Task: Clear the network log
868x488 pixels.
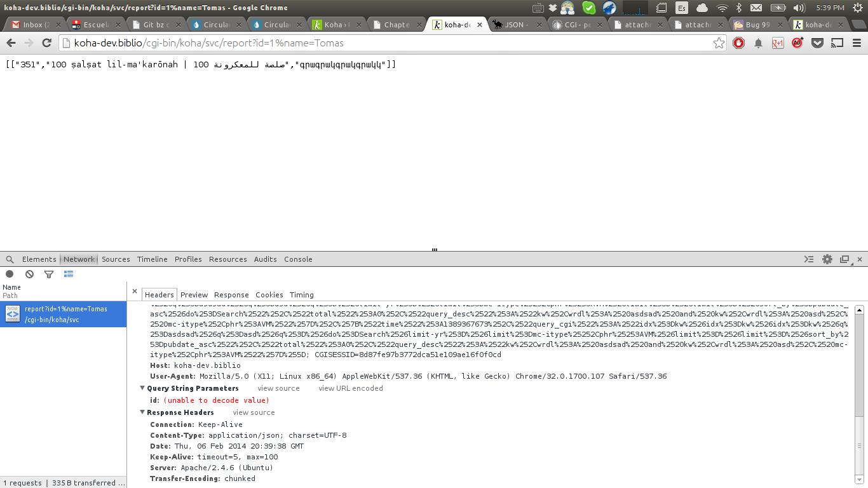Action: point(29,274)
